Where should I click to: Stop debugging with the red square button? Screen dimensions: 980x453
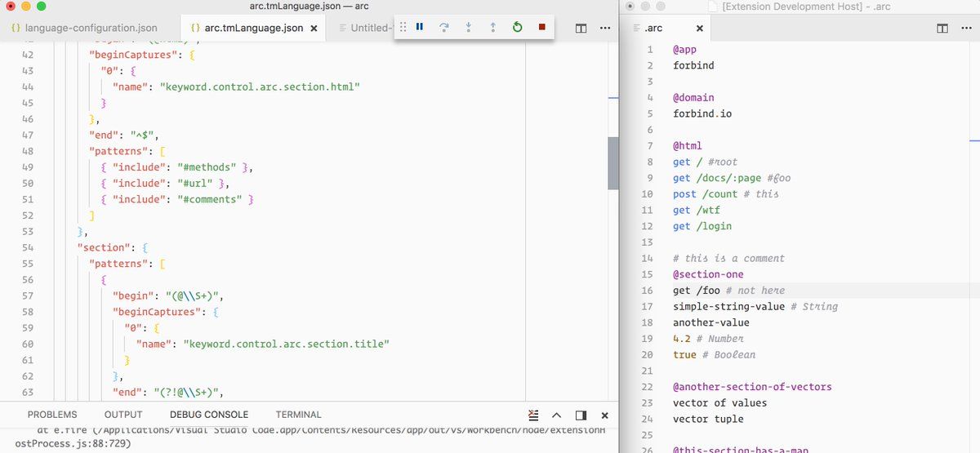click(x=541, y=27)
